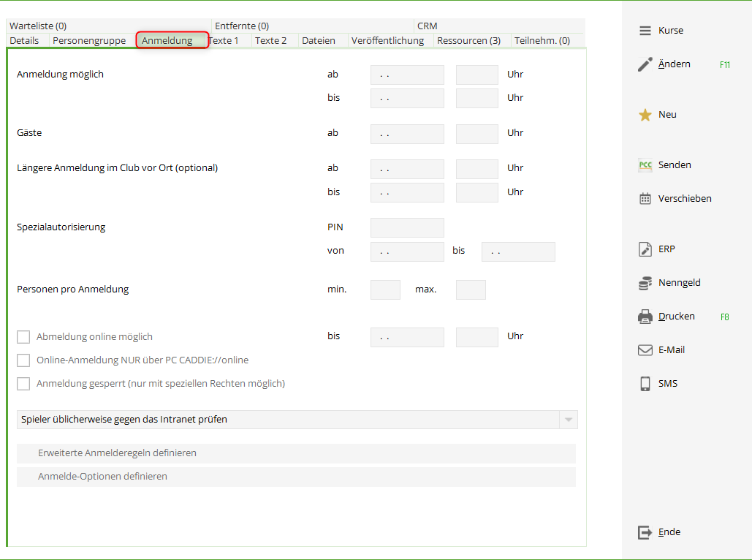Click the PCC Senden icon
Viewport: 752px width, 560px height.
click(645, 165)
